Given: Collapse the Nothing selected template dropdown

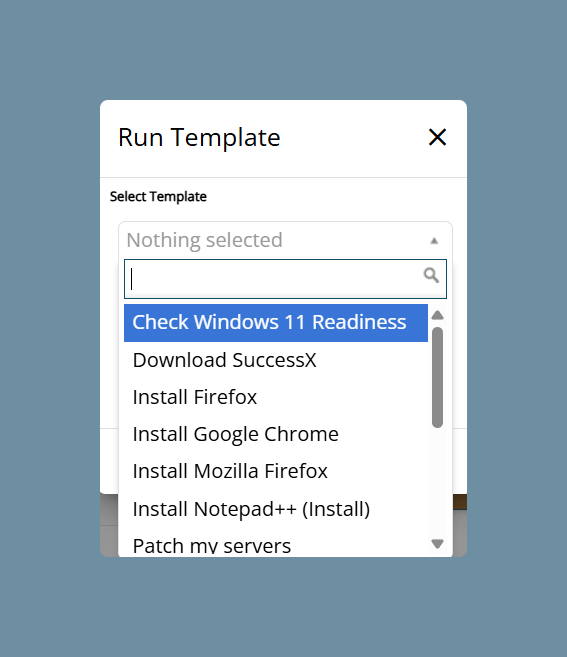Looking at the screenshot, I should point(285,240).
